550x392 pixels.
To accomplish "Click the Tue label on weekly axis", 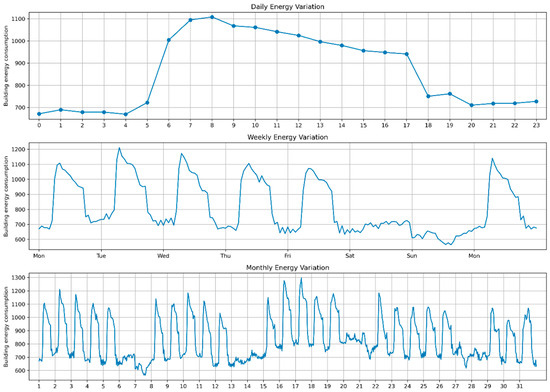I will (101, 256).
